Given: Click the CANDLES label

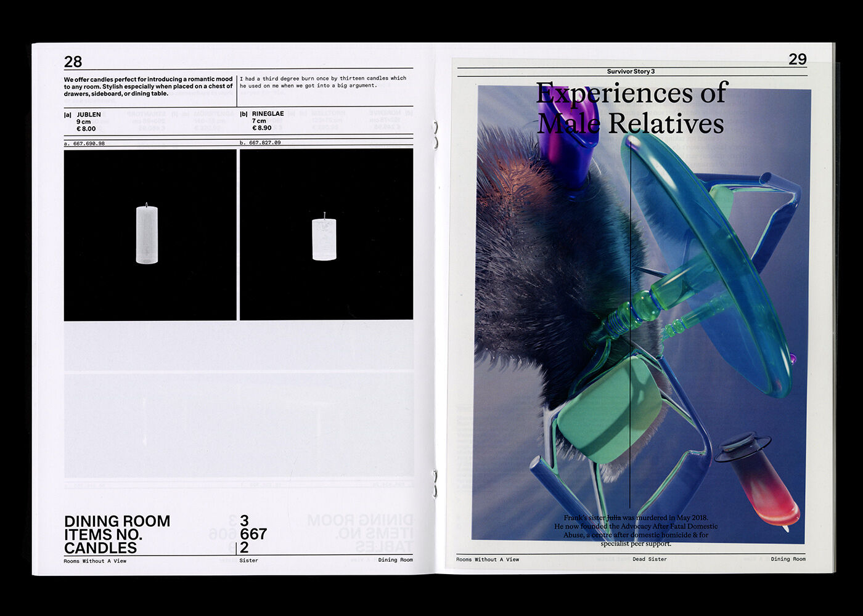Looking at the screenshot, I should [100, 548].
